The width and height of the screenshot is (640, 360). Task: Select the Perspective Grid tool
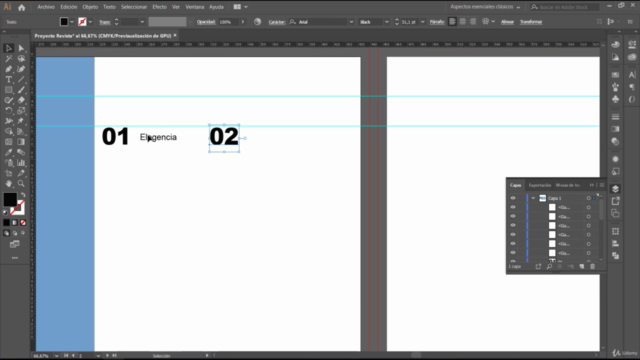click(x=21, y=131)
